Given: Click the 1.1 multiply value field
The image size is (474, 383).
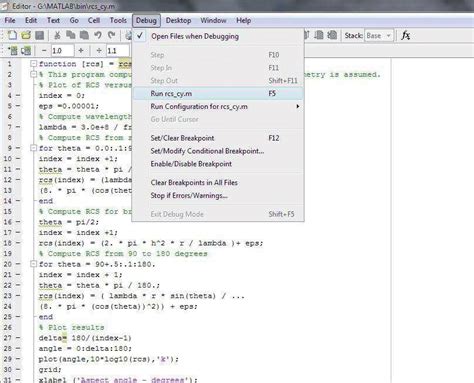Looking at the screenshot, I should point(117,51).
